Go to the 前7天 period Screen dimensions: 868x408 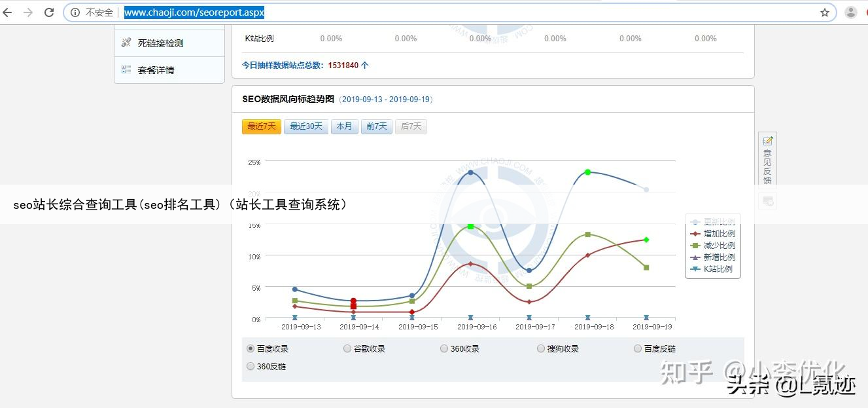pyautogui.click(x=376, y=126)
